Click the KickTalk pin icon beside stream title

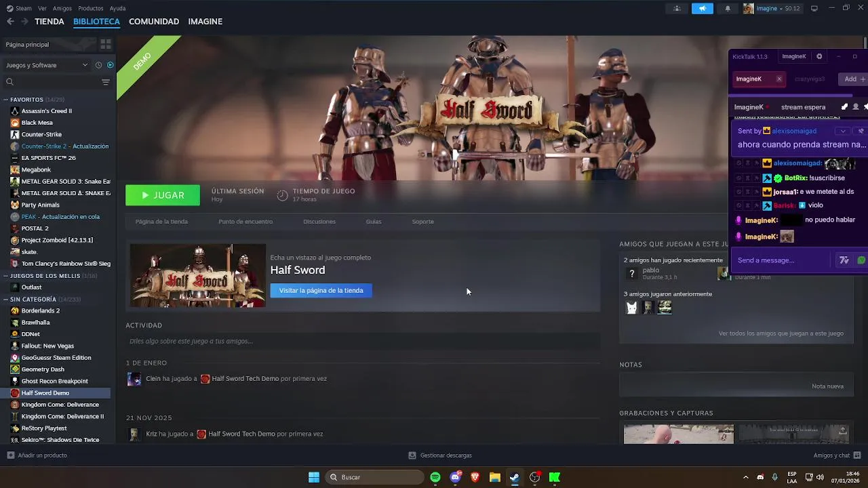pyautogui.click(x=844, y=107)
